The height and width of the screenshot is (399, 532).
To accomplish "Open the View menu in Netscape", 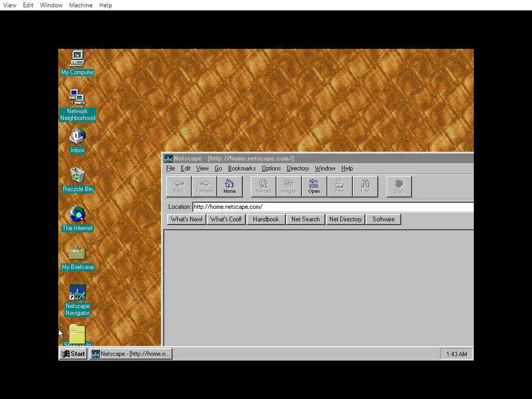I will tap(202, 168).
